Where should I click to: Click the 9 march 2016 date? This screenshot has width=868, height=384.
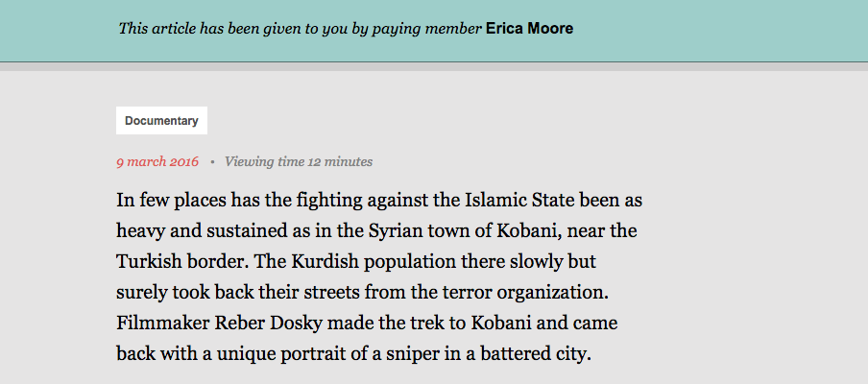tap(157, 161)
